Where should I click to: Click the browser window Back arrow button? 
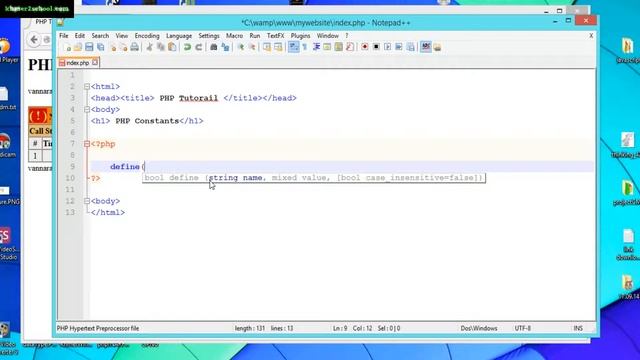(x=34, y=40)
